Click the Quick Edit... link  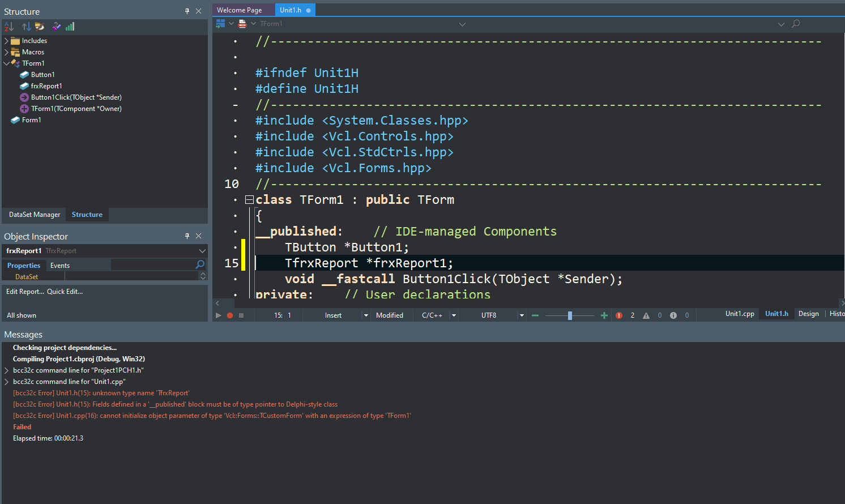point(65,292)
